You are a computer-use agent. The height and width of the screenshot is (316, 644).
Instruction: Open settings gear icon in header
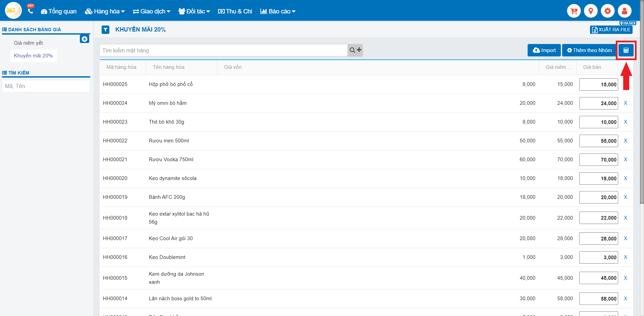click(x=607, y=11)
